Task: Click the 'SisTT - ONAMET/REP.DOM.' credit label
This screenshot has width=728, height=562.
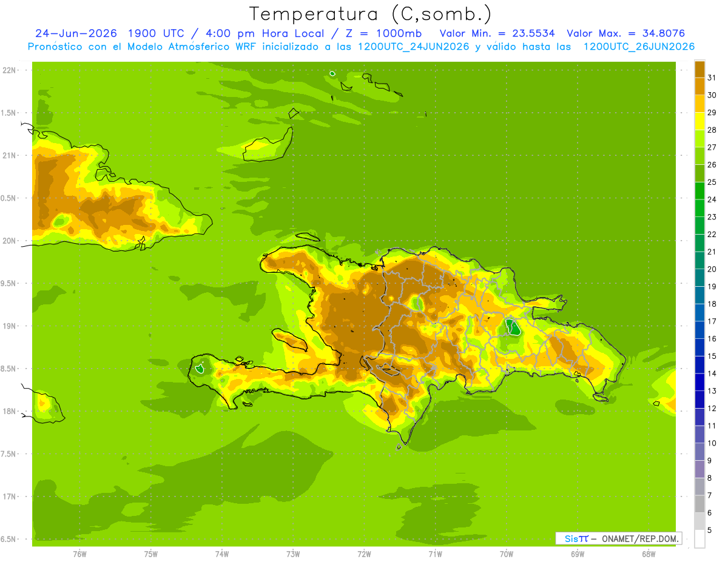Action: coord(619,538)
